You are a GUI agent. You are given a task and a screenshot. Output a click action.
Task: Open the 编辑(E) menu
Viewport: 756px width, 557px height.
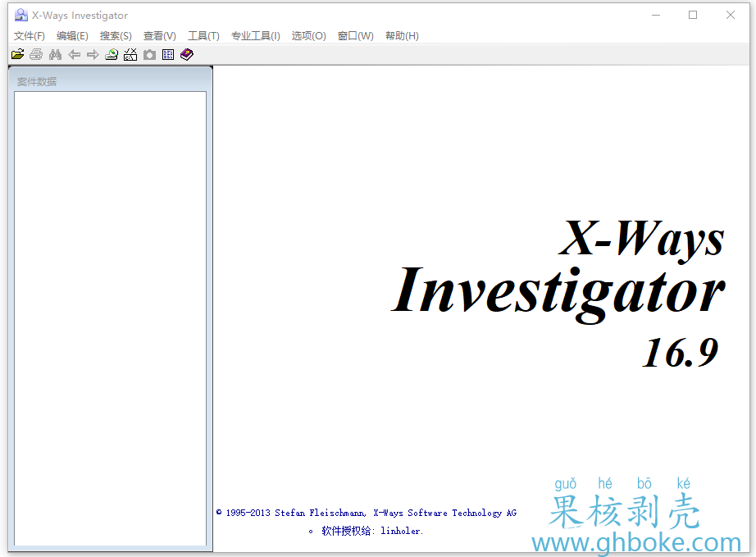coord(72,36)
